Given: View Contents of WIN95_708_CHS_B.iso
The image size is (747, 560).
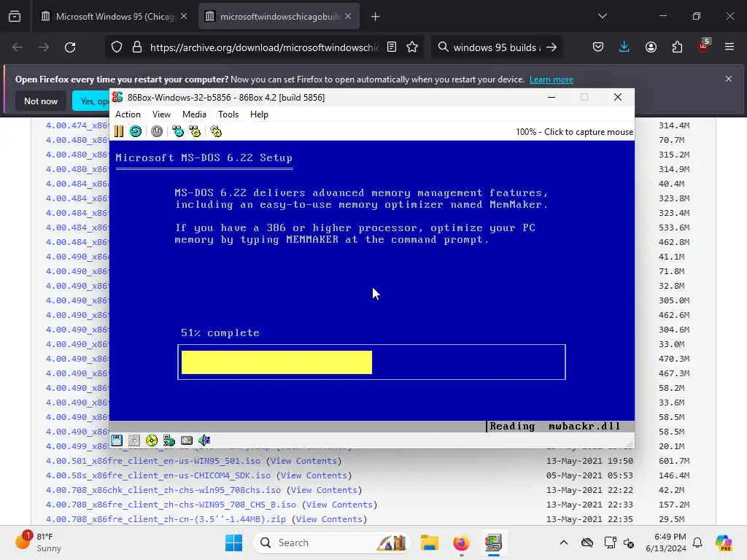Looking at the screenshot, I should [339, 505].
